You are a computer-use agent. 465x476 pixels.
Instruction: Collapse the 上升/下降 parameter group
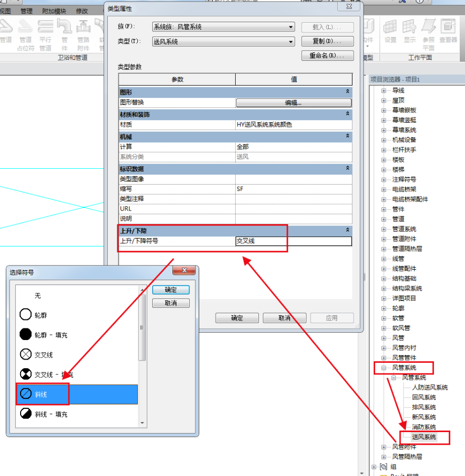coord(347,231)
